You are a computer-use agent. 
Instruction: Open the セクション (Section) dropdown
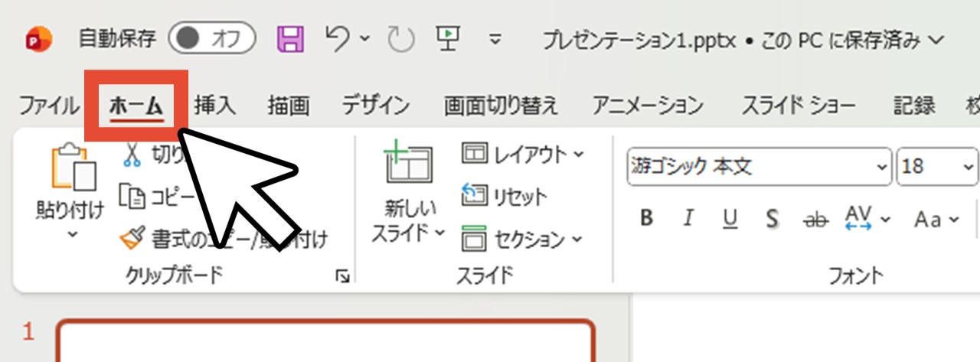point(522,240)
